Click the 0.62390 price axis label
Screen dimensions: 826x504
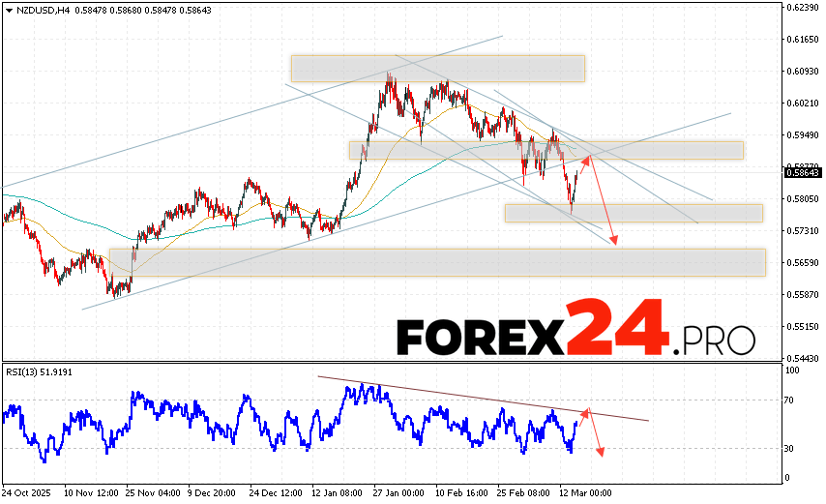(803, 7)
